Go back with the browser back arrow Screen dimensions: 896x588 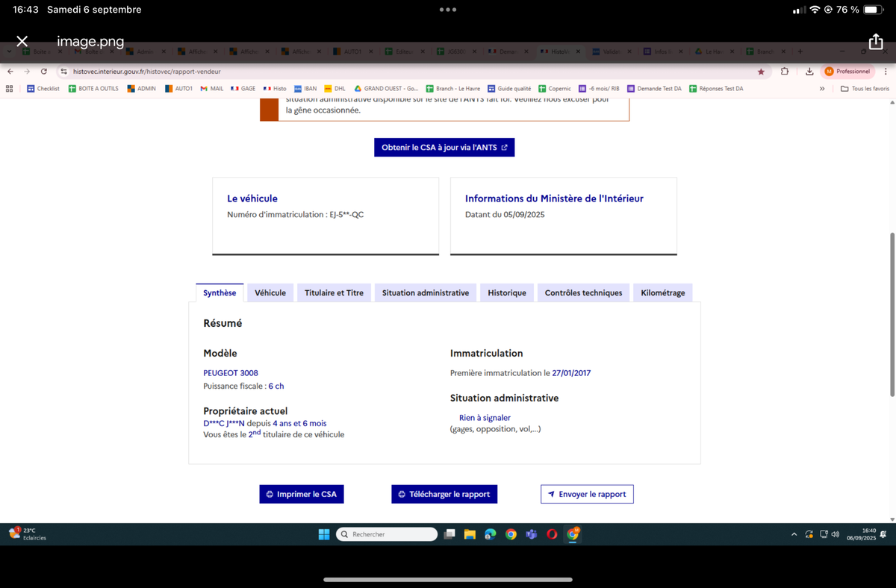coord(10,72)
